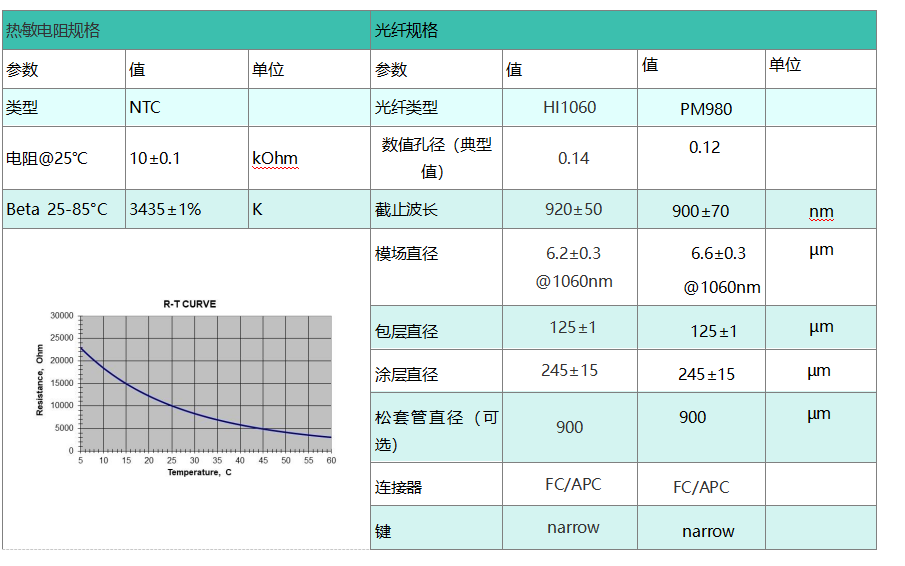This screenshot has width=905, height=566.
Task: Select the 热敏电阻规格 header cell
Action: pos(53,30)
